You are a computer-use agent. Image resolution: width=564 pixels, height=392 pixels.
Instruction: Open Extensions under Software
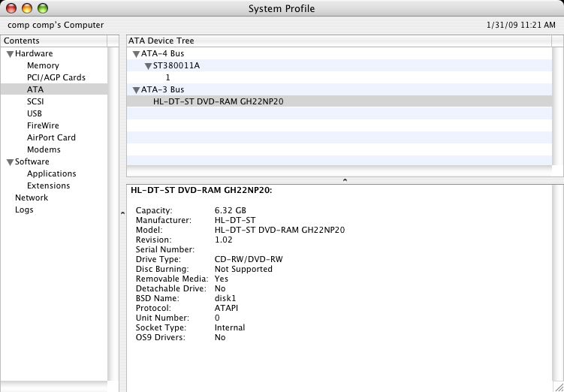tap(49, 185)
